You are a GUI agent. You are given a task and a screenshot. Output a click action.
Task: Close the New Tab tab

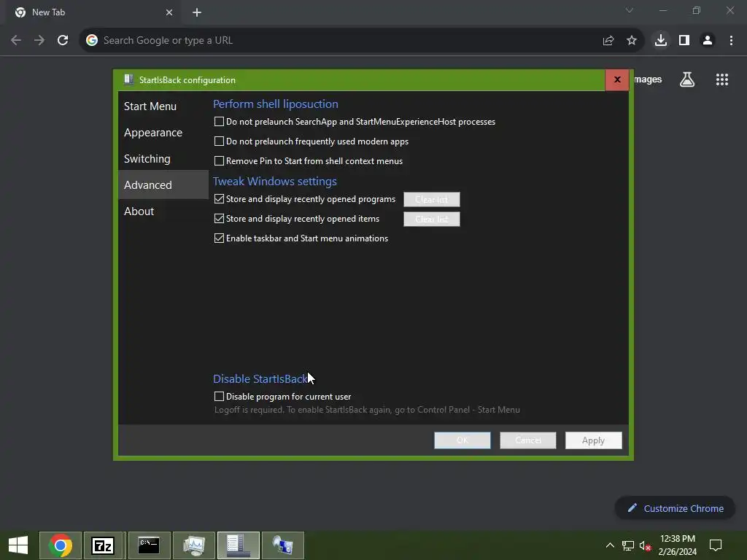(x=169, y=12)
